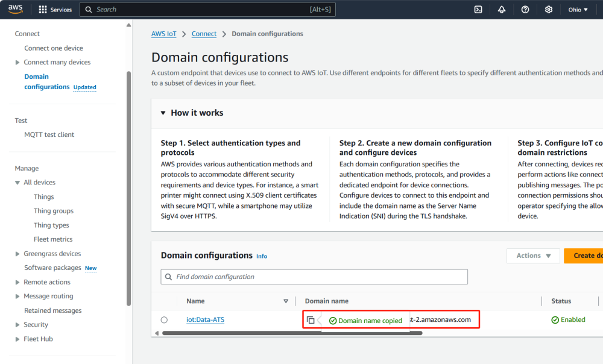Click the sort arrow in the Name column

click(x=286, y=301)
